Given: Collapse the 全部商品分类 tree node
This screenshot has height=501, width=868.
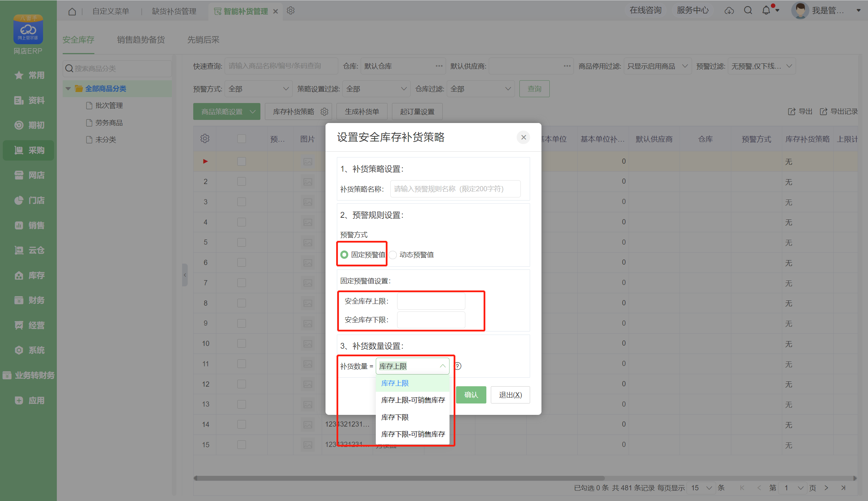Looking at the screenshot, I should (68, 89).
